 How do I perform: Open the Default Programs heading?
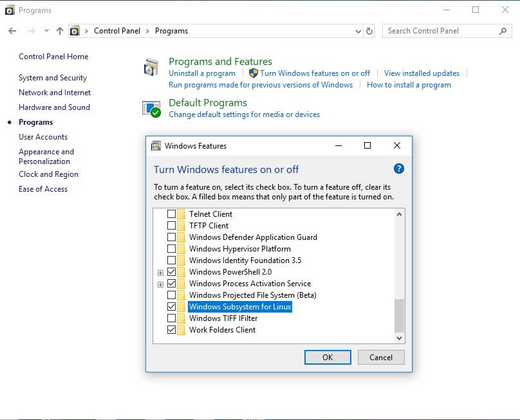(208, 103)
